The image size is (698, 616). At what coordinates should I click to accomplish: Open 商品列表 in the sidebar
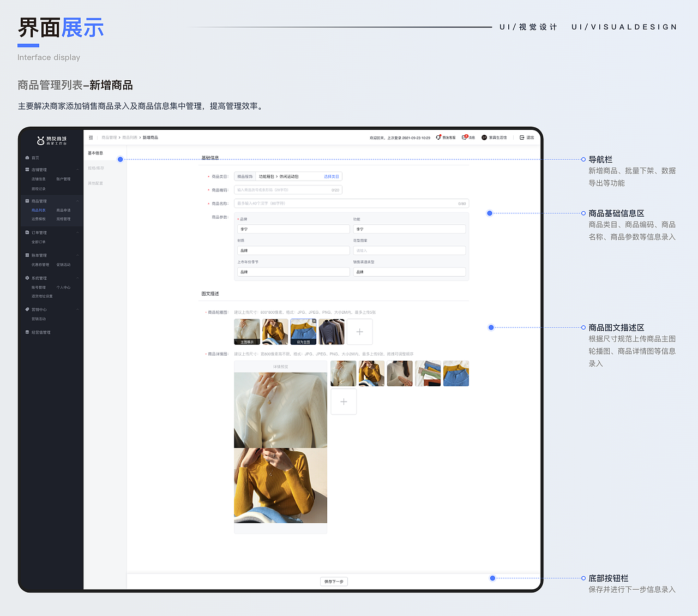tap(39, 210)
